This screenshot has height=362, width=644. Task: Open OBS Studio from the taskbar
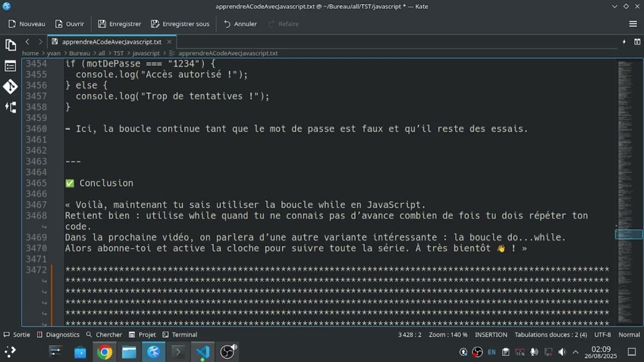(x=227, y=352)
